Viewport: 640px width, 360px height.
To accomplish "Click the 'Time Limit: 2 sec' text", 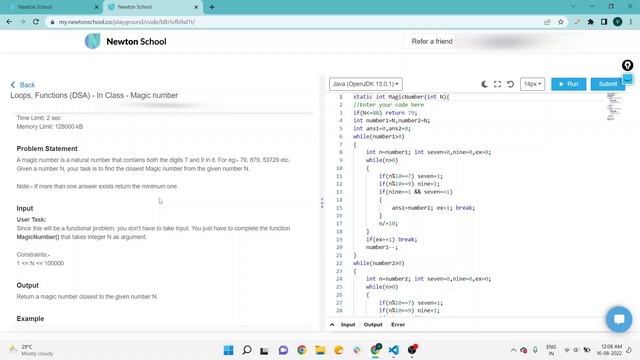I will tap(39, 118).
